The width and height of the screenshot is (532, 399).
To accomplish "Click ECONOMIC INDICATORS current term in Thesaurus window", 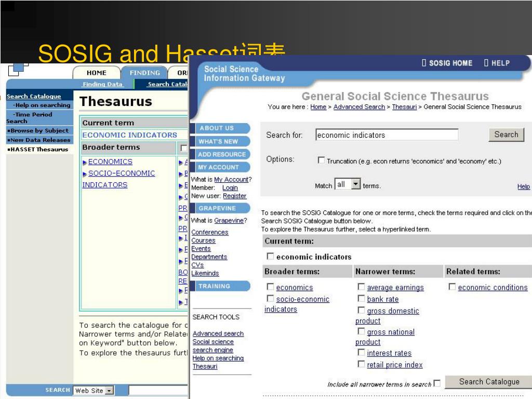I will pyautogui.click(x=129, y=135).
